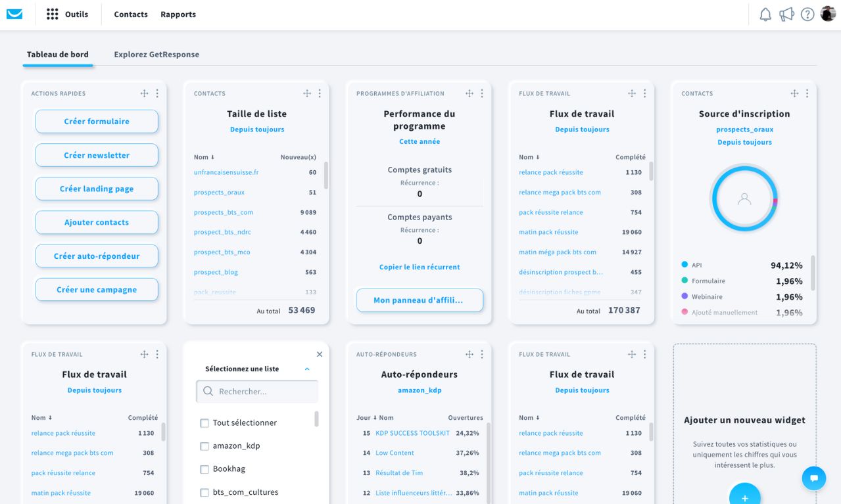Open the notifications bell icon
The height and width of the screenshot is (504, 841).
(765, 14)
